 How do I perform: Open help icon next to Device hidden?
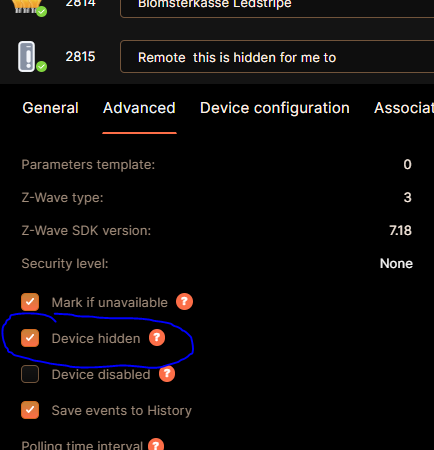tap(157, 338)
